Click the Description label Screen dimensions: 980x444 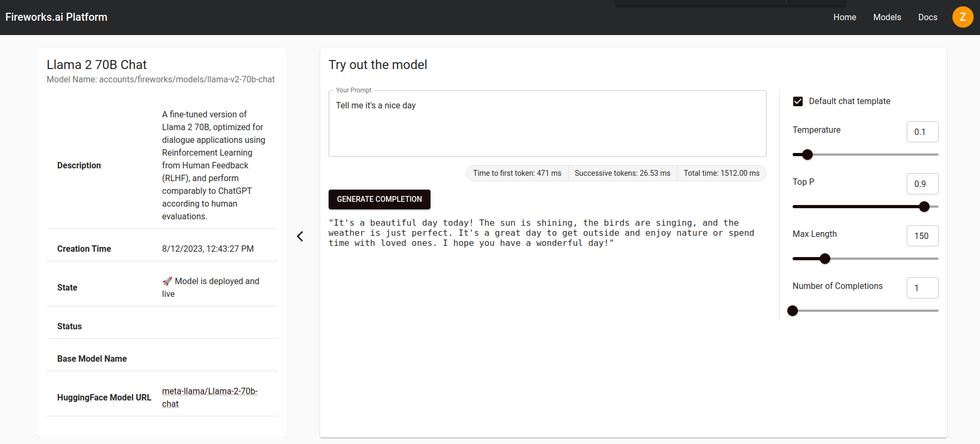79,166
